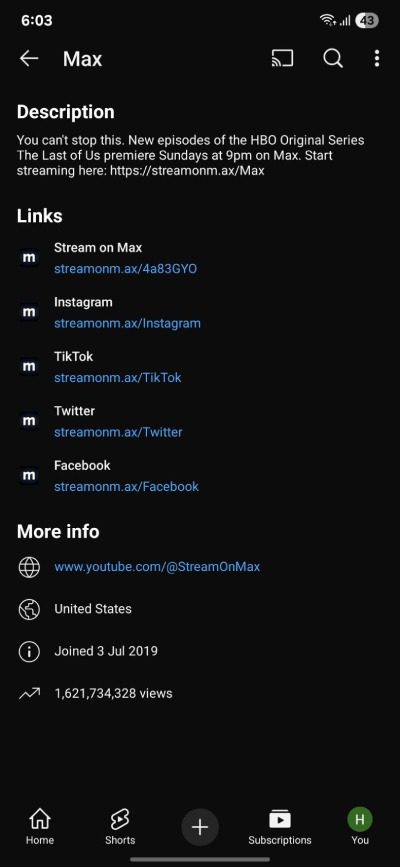The image size is (400, 867).
Task: Open the Shorts tab
Action: pos(120,827)
